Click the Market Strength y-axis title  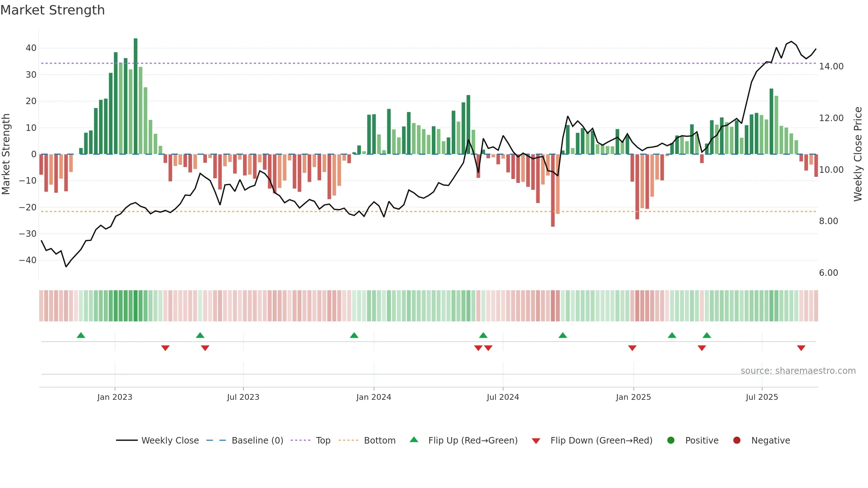[x=6, y=154]
